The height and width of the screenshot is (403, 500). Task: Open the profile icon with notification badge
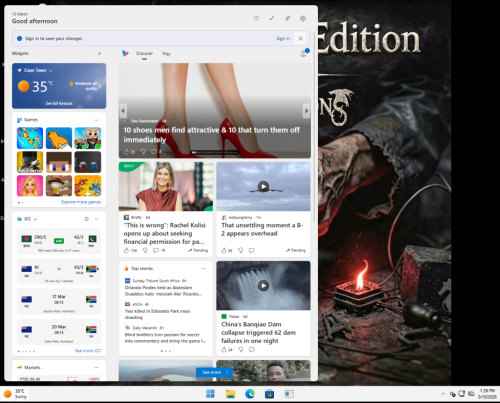[x=304, y=53]
